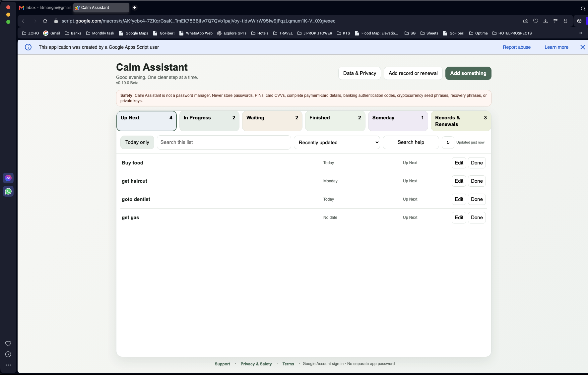Open the WhatsApp sidebar icon

(x=8, y=191)
